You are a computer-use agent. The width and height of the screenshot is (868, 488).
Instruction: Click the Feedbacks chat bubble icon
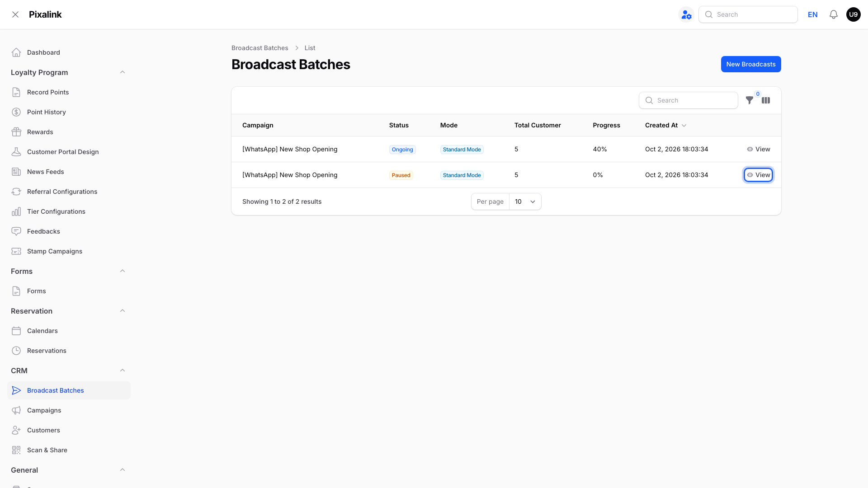click(x=16, y=231)
